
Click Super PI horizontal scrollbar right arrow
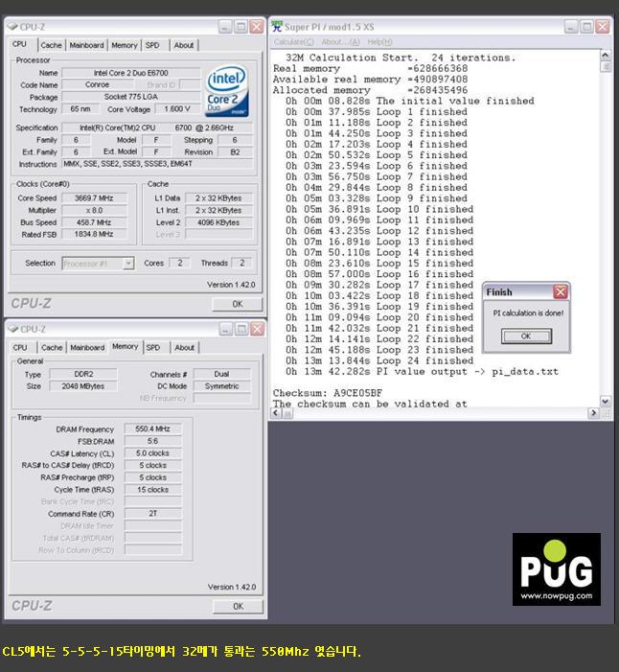click(594, 413)
